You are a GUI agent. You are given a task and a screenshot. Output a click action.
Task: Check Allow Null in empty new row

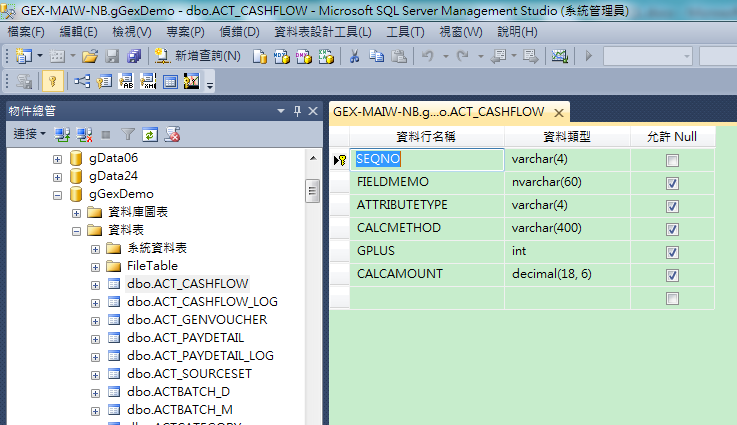tap(672, 299)
